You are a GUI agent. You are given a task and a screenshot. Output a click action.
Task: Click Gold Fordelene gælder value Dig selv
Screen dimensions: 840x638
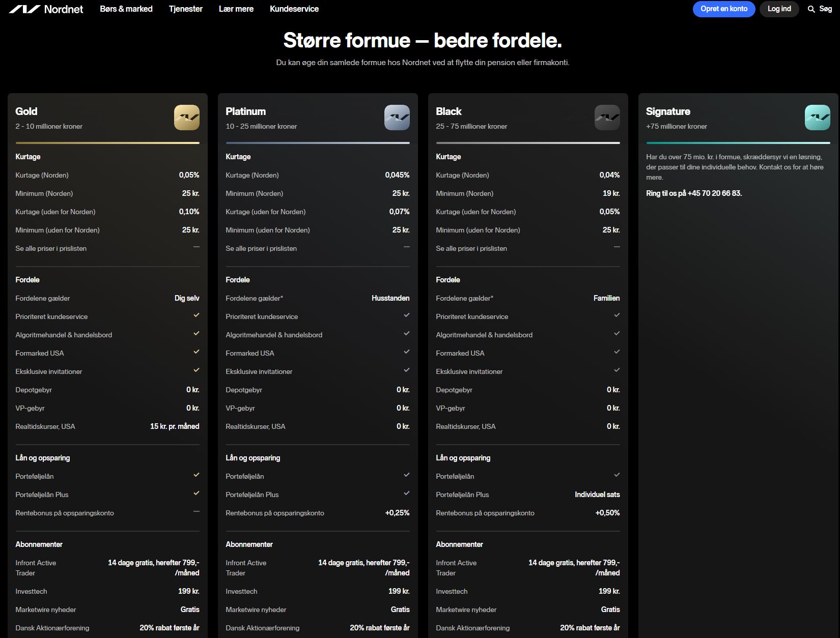point(187,298)
